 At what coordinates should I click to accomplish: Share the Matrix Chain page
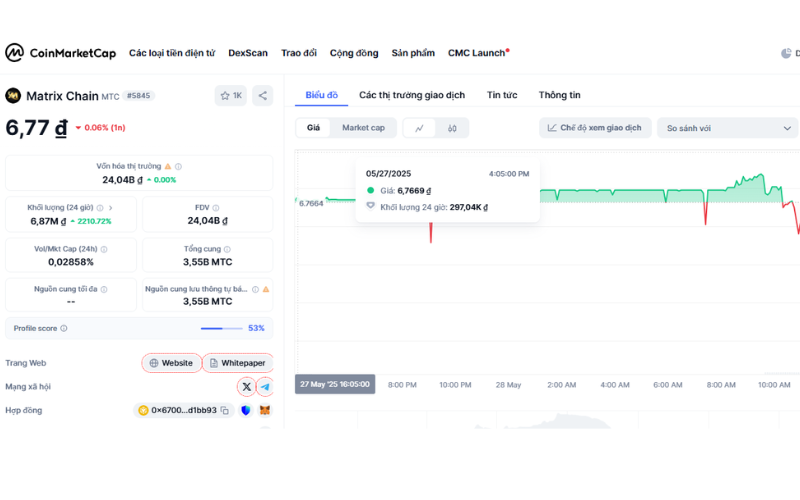pyautogui.click(x=263, y=95)
